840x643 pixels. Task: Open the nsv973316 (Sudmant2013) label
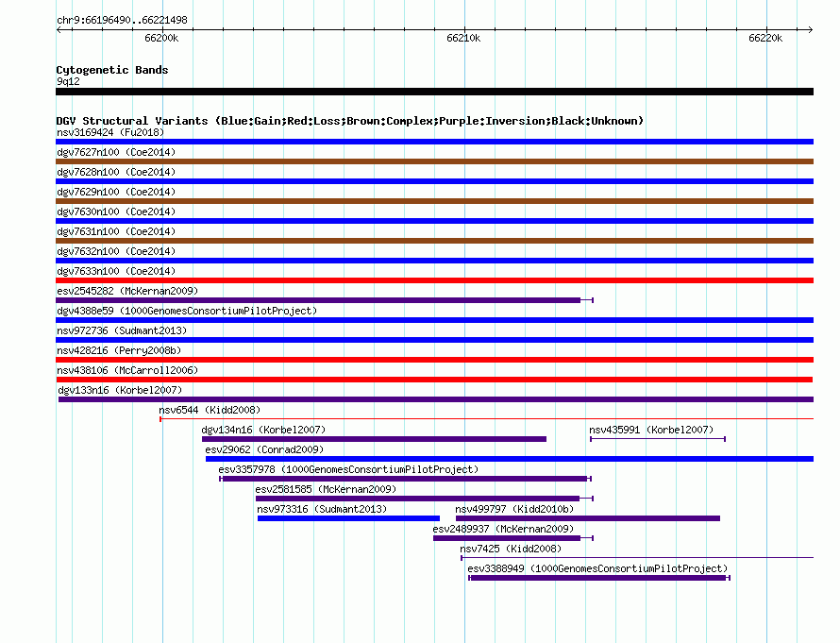click(x=322, y=509)
